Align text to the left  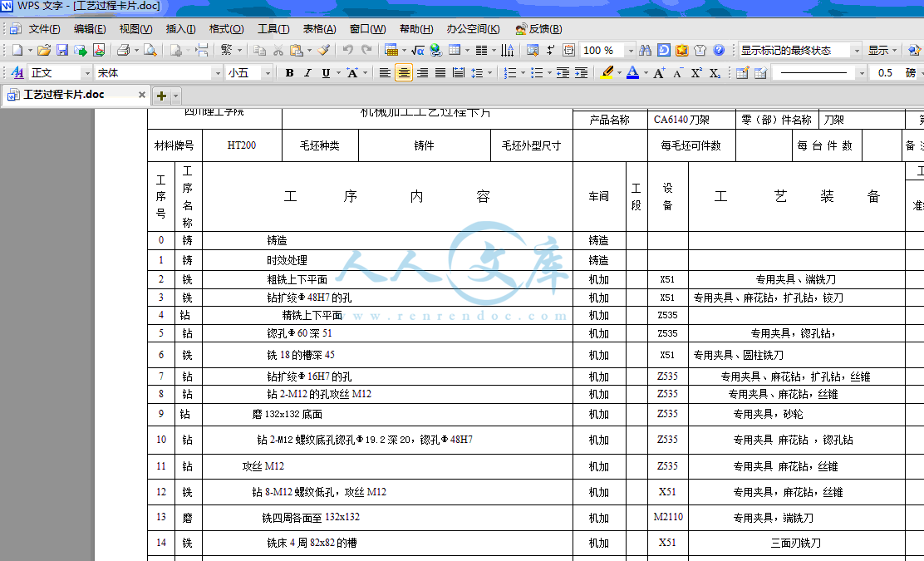[385, 73]
